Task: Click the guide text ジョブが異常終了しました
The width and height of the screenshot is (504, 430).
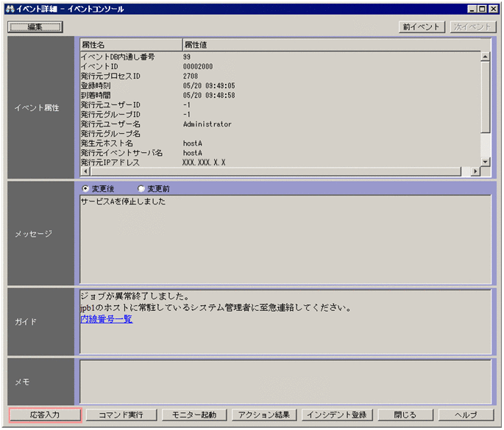Action: 135,295
